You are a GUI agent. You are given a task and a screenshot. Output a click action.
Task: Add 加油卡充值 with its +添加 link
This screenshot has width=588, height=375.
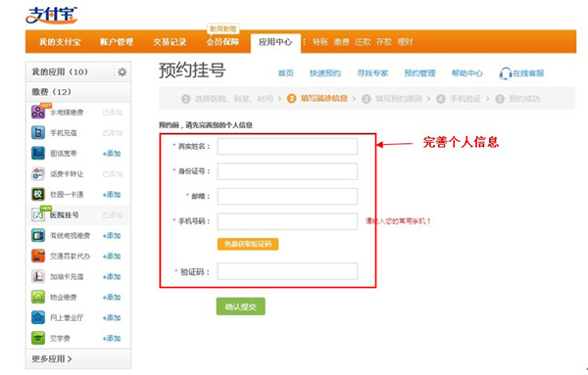click(x=112, y=276)
